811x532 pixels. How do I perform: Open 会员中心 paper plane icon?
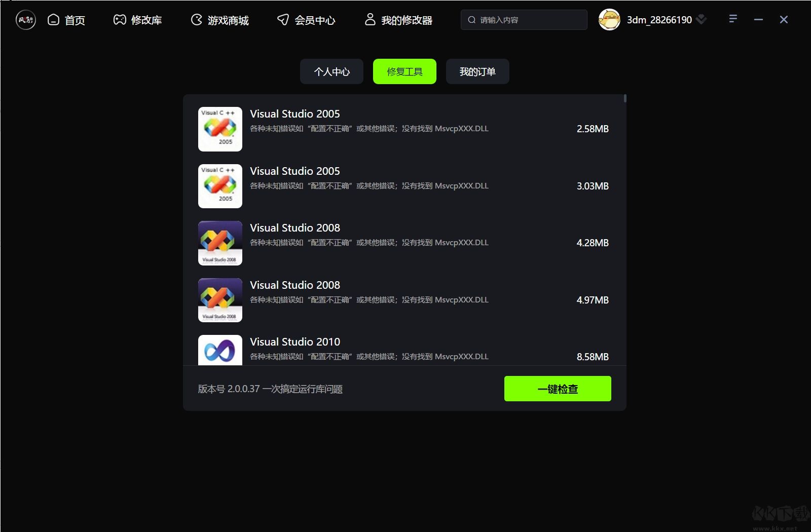tap(283, 20)
